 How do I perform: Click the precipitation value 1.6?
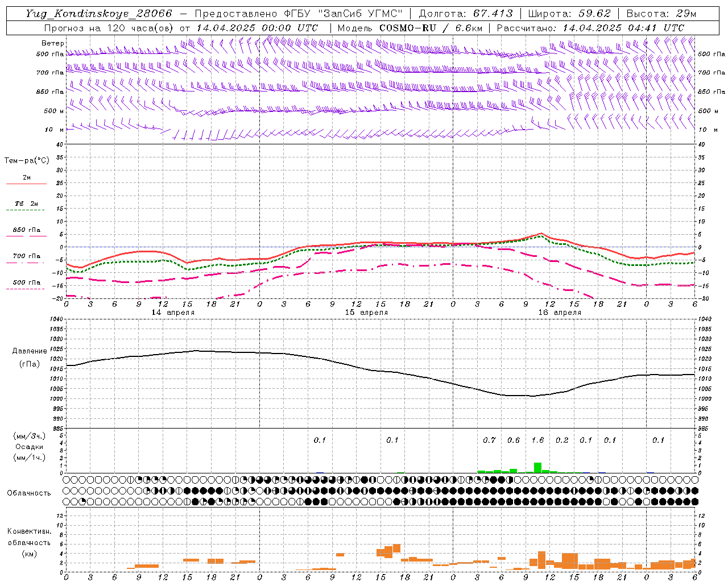[x=537, y=440]
